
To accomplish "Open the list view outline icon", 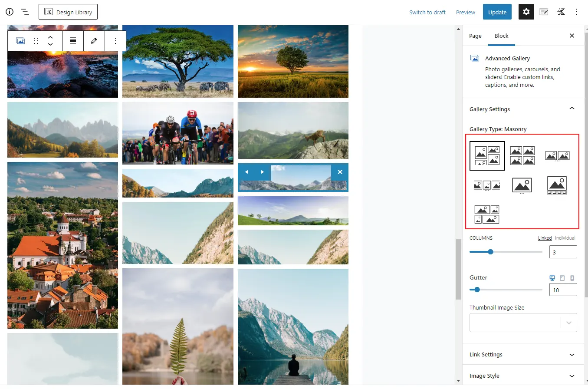I will [x=25, y=12].
